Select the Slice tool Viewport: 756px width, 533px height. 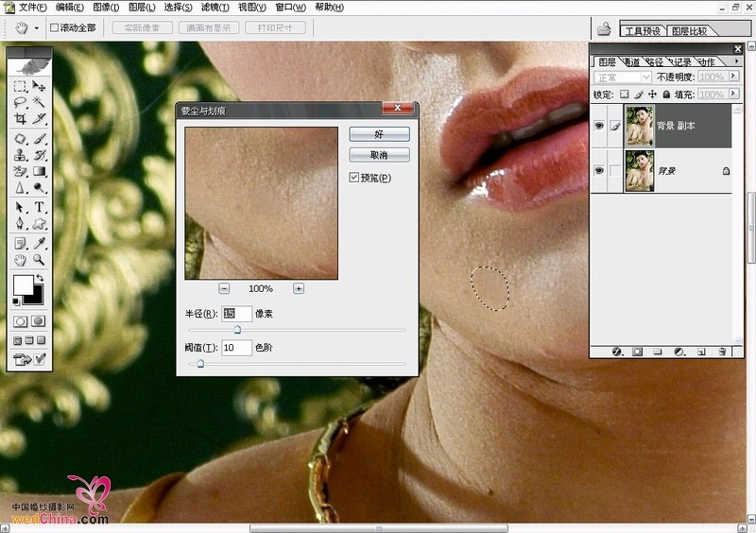tap(39, 118)
